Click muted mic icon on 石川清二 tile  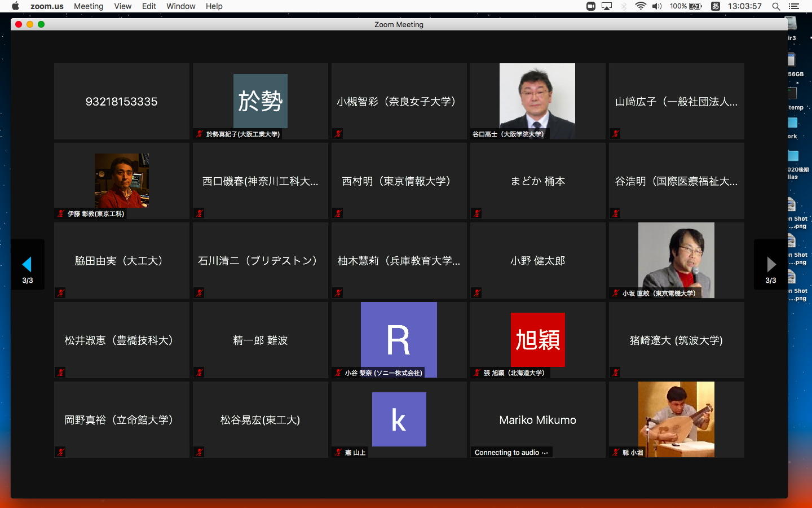pos(200,293)
